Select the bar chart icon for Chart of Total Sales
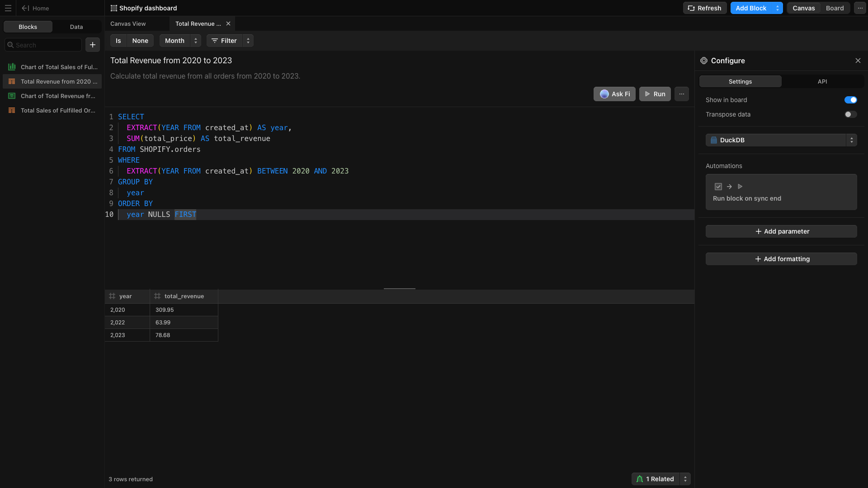Image resolution: width=868 pixels, height=488 pixels. [x=12, y=67]
